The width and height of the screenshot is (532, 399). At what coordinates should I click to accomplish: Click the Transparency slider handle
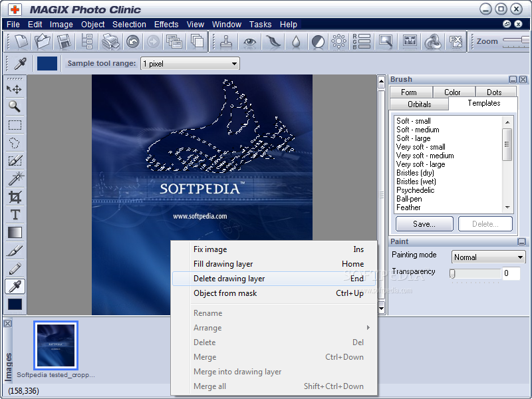click(452, 274)
